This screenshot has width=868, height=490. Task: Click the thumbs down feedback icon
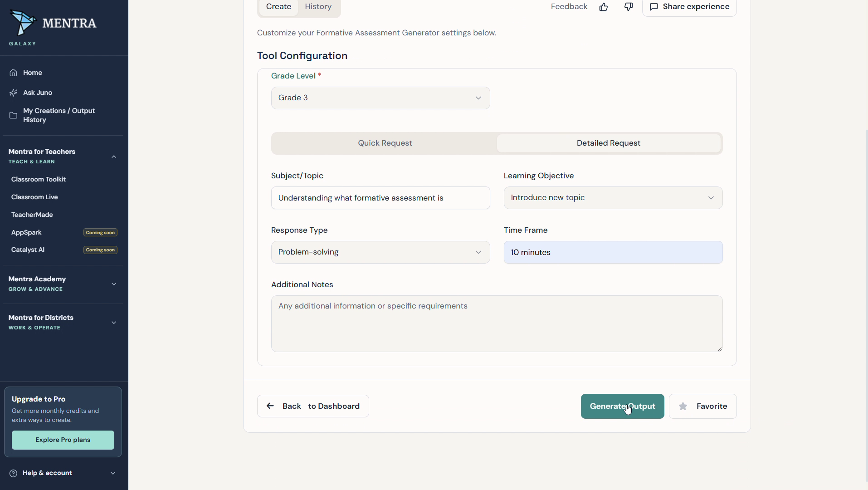629,7
